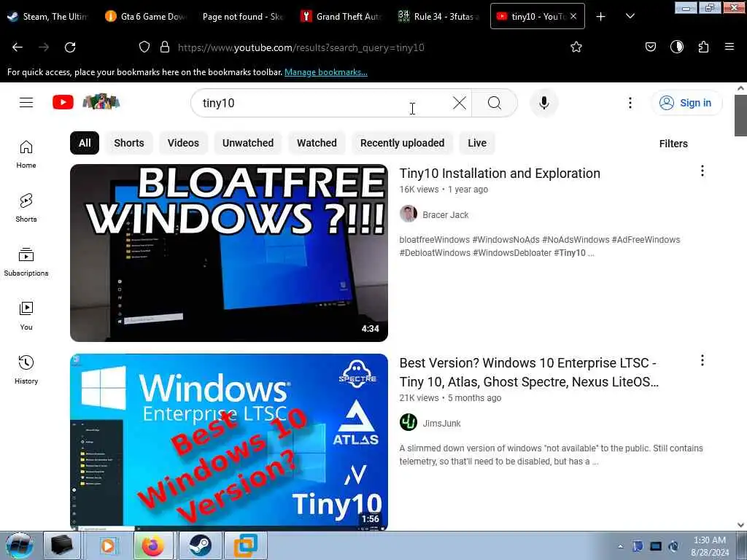Select the All filter chip
The height and width of the screenshot is (560, 747).
[85, 143]
